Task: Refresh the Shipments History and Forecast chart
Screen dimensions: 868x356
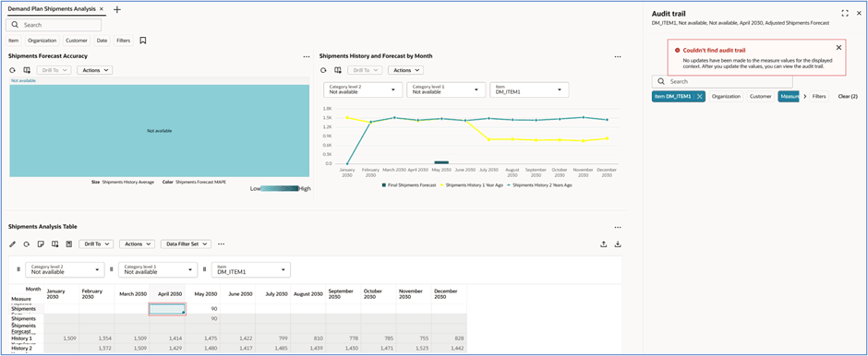Action: (324, 70)
